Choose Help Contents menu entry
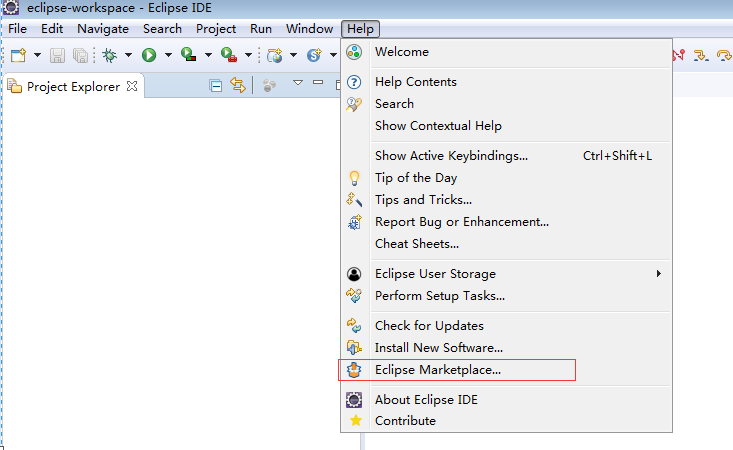This screenshot has height=450, width=733. coord(506,82)
